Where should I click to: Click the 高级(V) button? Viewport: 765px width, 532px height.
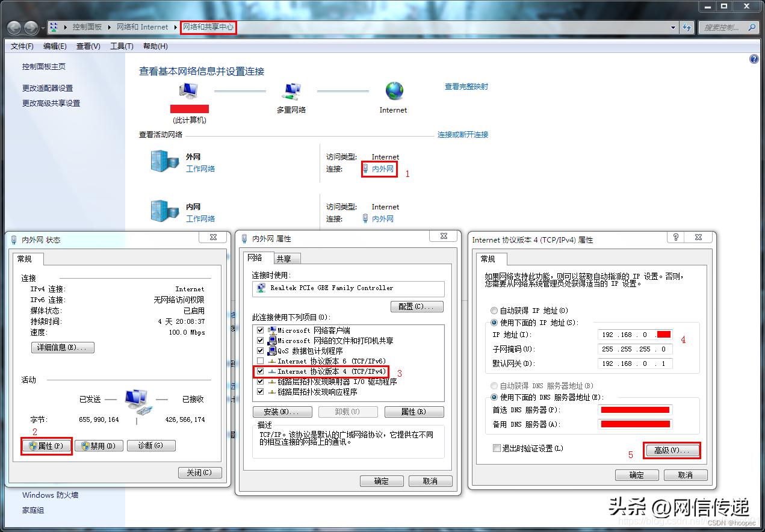[x=672, y=450]
